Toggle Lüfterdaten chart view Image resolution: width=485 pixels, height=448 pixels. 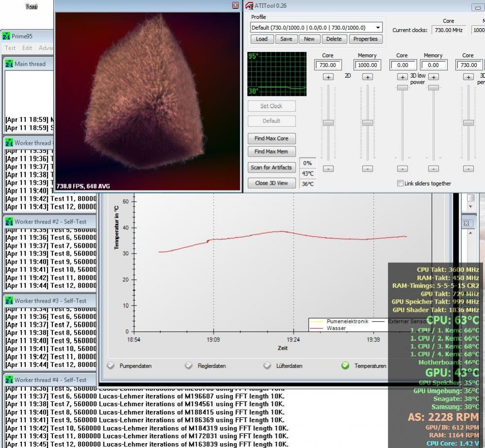point(267,366)
